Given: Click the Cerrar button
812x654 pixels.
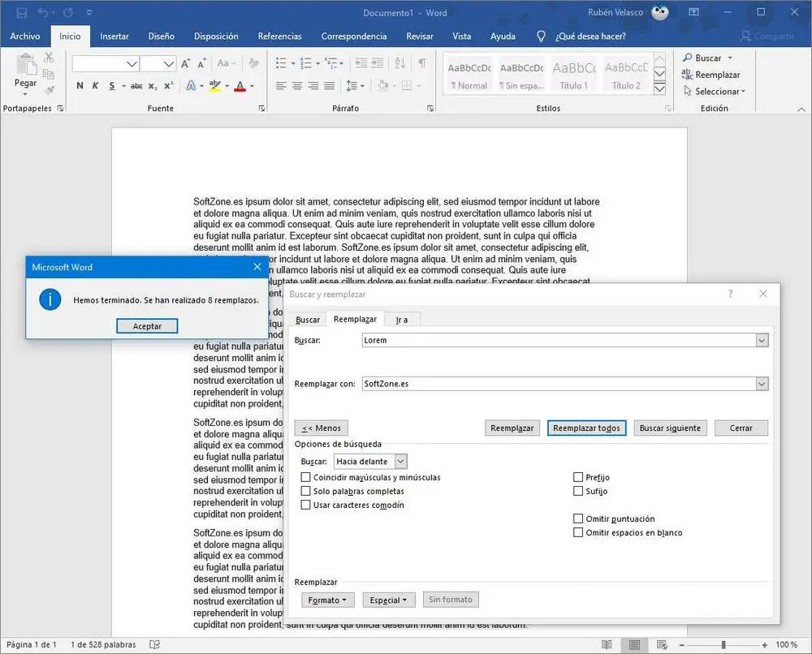Looking at the screenshot, I should [741, 428].
